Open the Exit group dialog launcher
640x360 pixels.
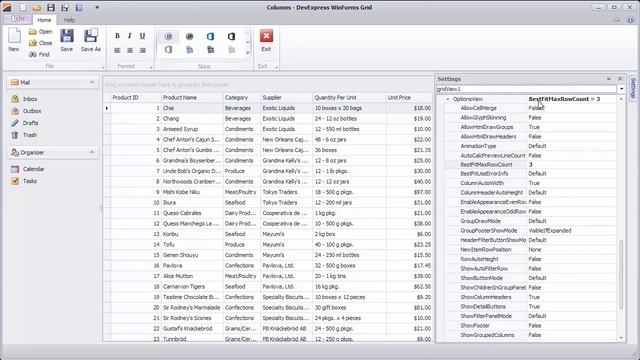276,67
